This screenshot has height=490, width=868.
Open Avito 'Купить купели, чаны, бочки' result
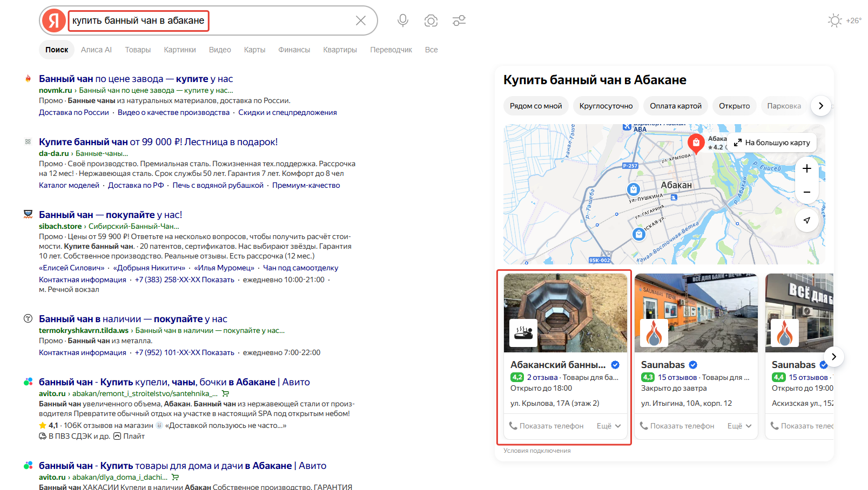pos(174,382)
